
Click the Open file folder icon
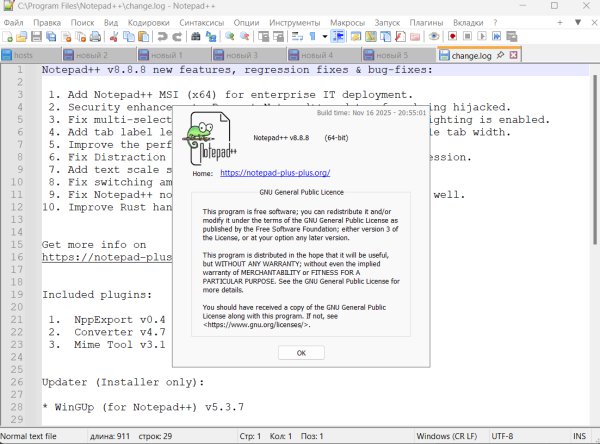22,37
